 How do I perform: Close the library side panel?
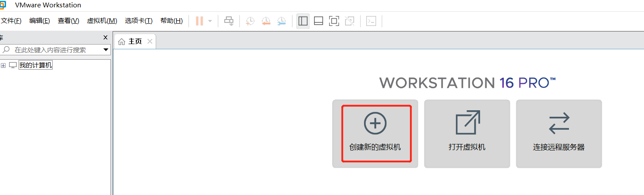(105, 38)
